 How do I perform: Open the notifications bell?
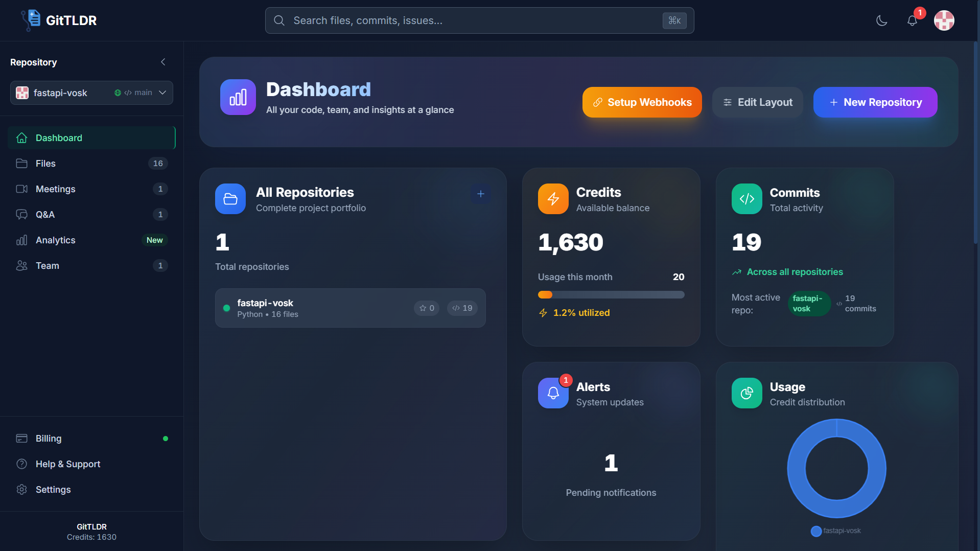(x=912, y=20)
